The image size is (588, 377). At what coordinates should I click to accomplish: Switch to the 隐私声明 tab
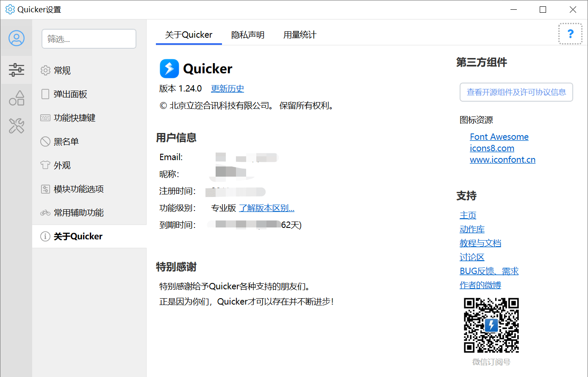(x=248, y=35)
